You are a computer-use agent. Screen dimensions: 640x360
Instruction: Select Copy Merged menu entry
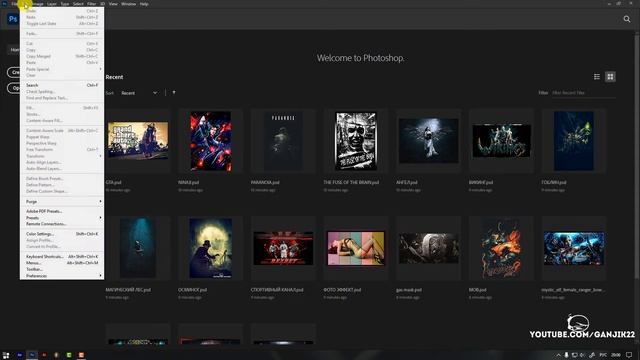(62, 56)
